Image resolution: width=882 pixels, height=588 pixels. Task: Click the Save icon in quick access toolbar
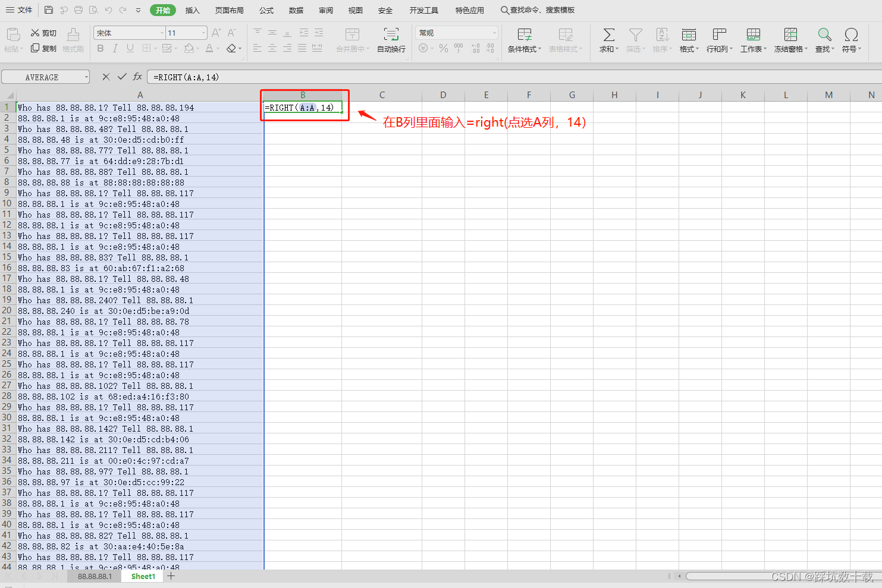(x=49, y=10)
